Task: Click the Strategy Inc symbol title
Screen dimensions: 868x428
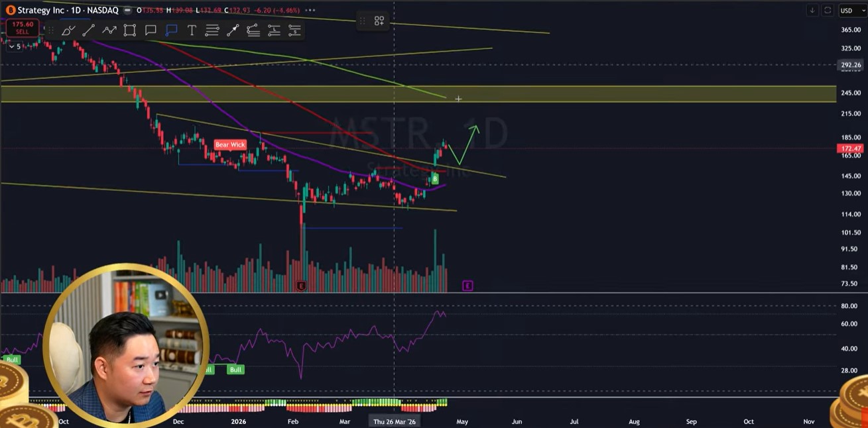Action: (x=40, y=11)
